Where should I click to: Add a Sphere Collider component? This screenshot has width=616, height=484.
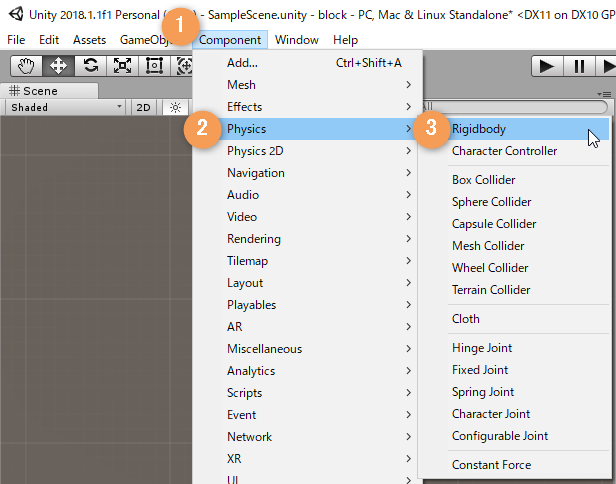coord(514,202)
